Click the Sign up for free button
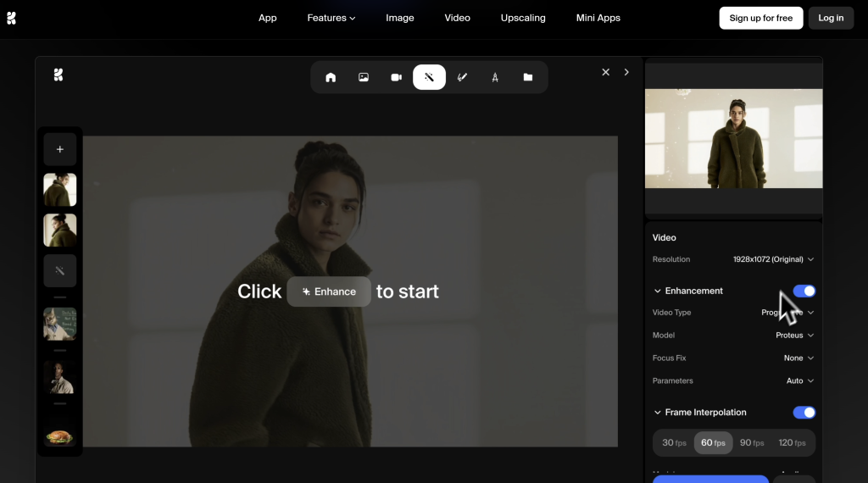The height and width of the screenshot is (483, 868). tap(760, 18)
